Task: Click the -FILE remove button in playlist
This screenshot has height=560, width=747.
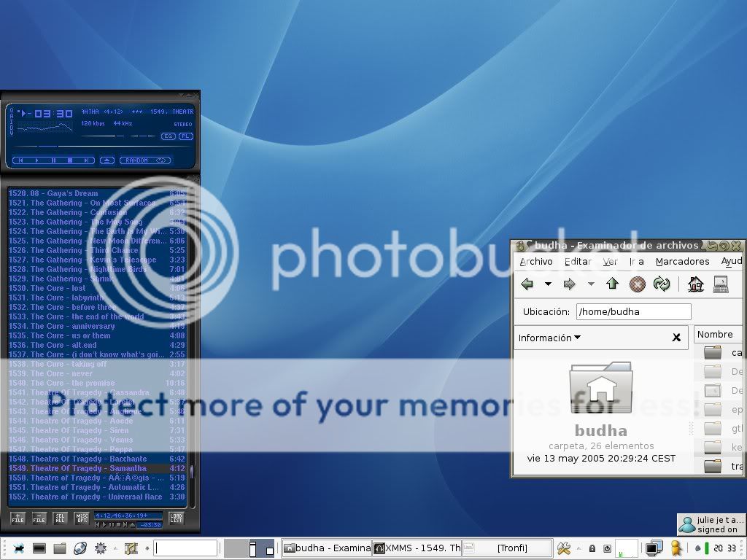Action: [39, 518]
